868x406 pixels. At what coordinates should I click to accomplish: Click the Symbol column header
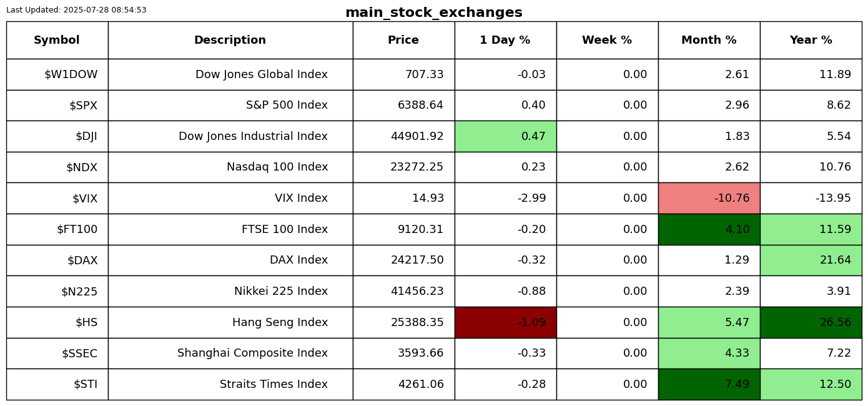57,41
